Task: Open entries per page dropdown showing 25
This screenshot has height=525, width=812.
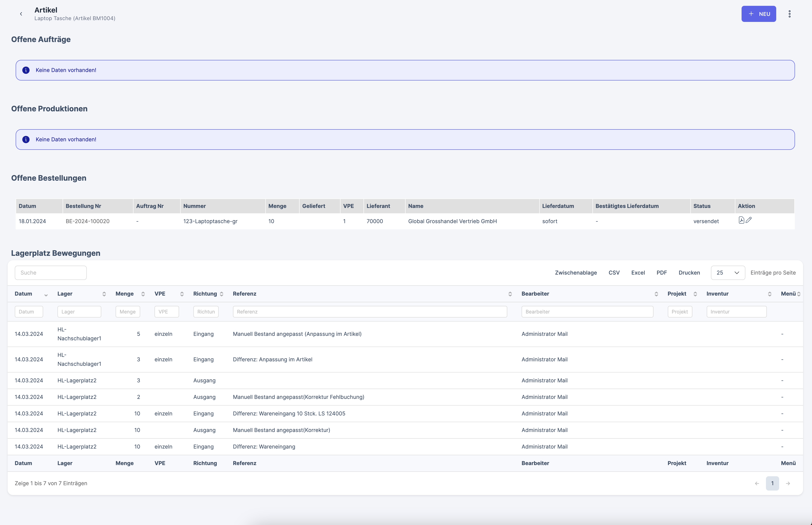Action: 727,273
